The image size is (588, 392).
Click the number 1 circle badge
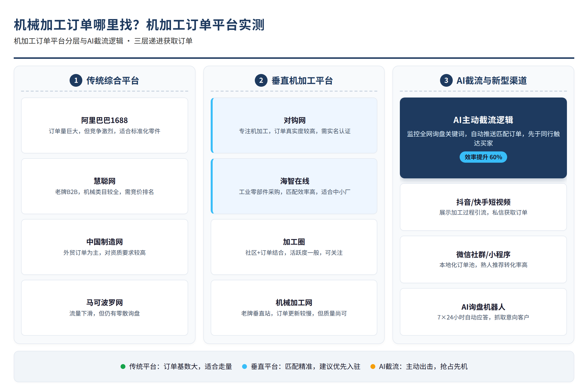76,81
